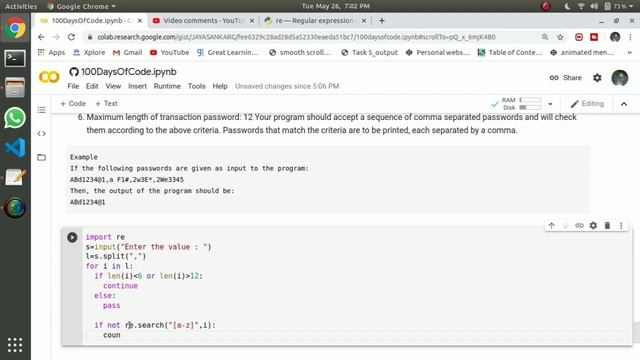Image resolution: width=640 pixels, height=360 pixels.
Task: Open the View menu
Action: pyautogui.click(x=113, y=86)
